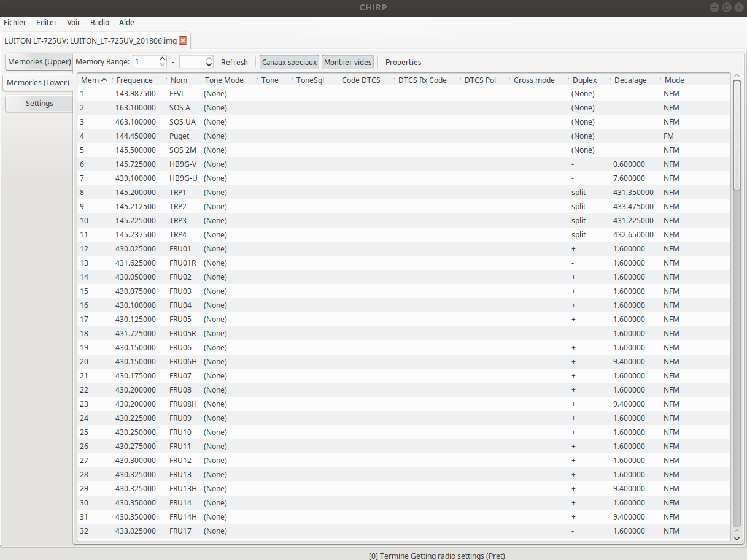
Task: Decrease the Memory Range end value
Action: click(x=209, y=65)
